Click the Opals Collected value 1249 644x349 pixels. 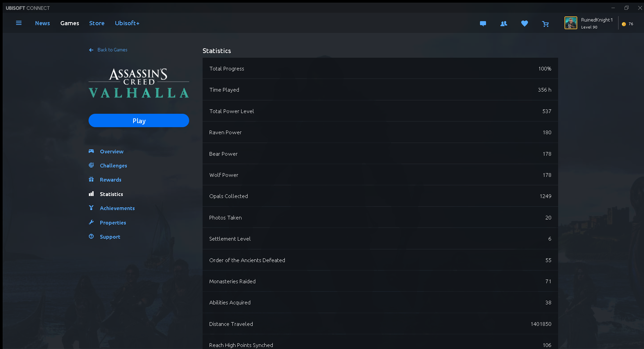545,196
